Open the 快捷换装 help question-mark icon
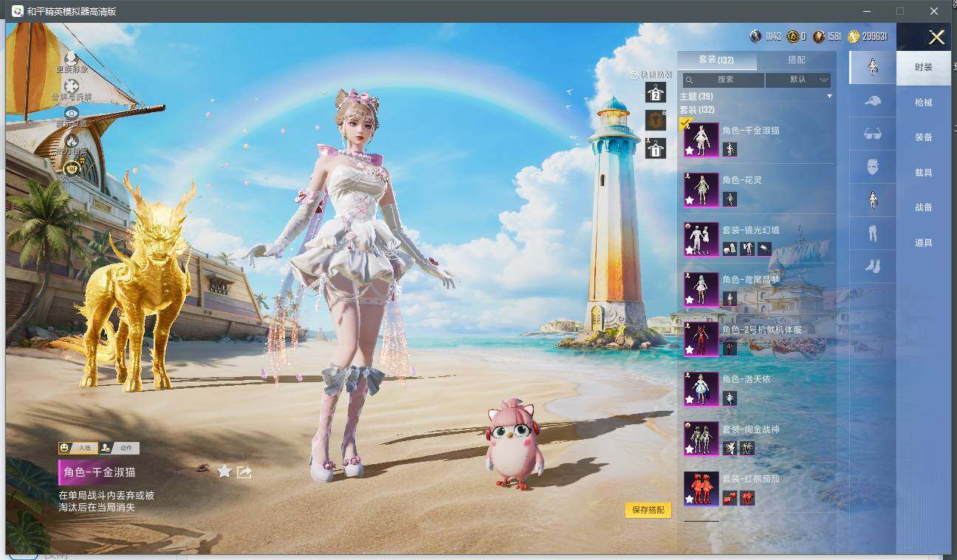The height and width of the screenshot is (560, 957). point(634,75)
